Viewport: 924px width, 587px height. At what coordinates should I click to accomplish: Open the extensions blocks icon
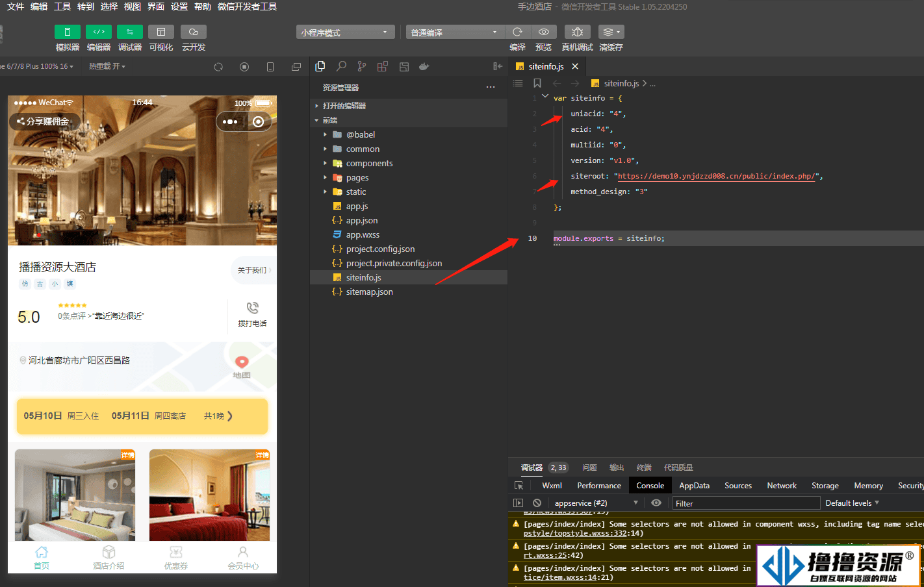point(383,66)
